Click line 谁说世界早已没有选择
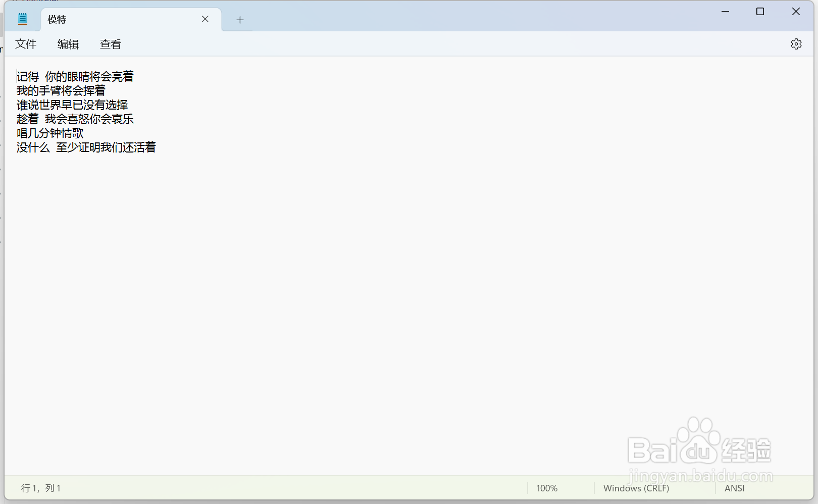The image size is (818, 504). [x=72, y=105]
